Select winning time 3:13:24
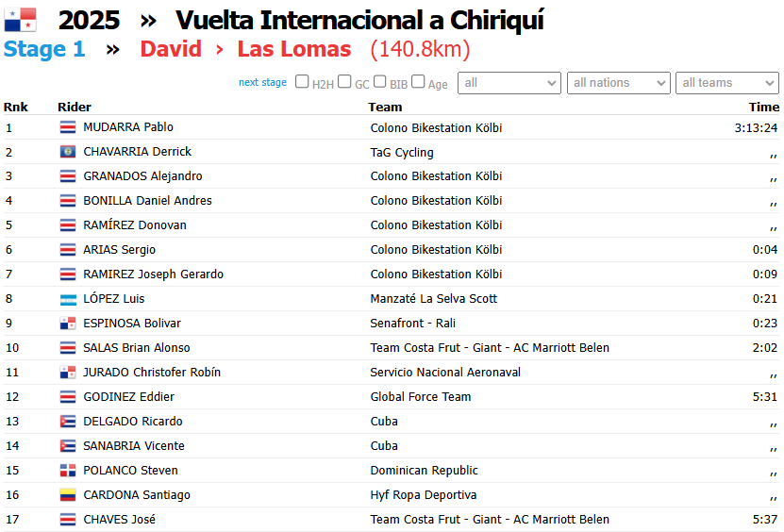This screenshot has height=532, width=784. pos(756,128)
